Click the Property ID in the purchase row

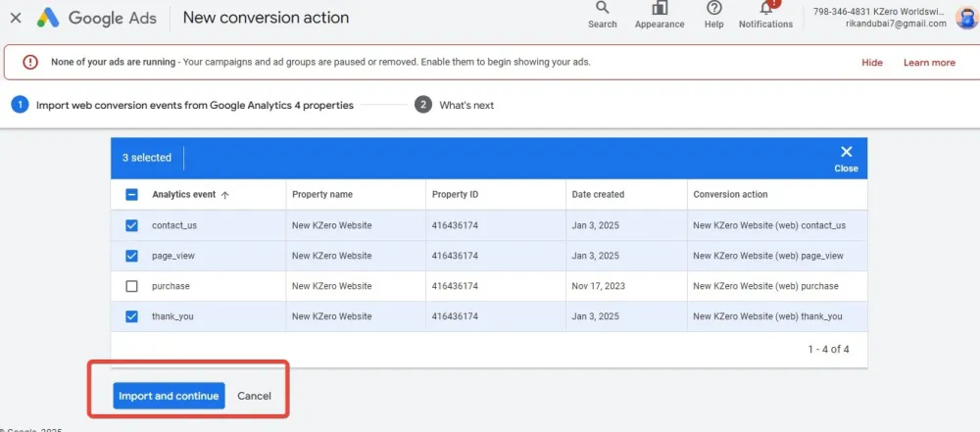[x=455, y=286]
